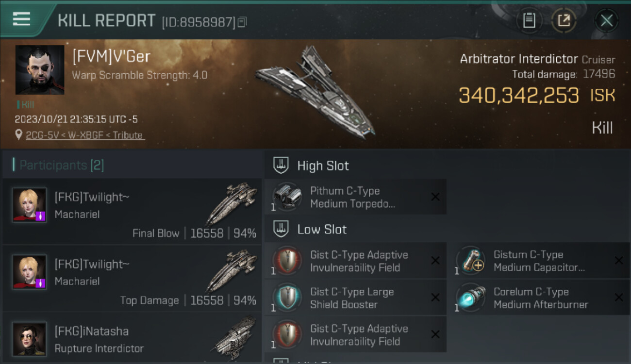Select the Pithum C-Type Medium Torpedo icon
The height and width of the screenshot is (364, 631).
[286, 197]
